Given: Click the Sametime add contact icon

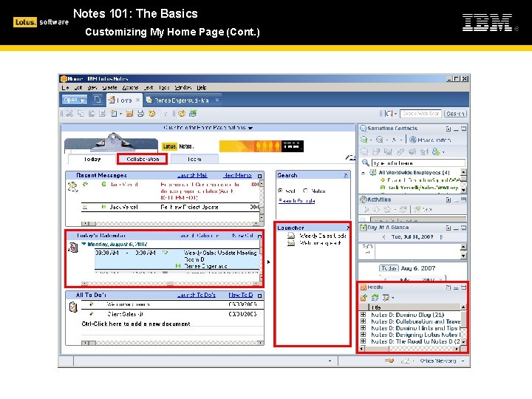Looking at the screenshot, I should [436, 151].
